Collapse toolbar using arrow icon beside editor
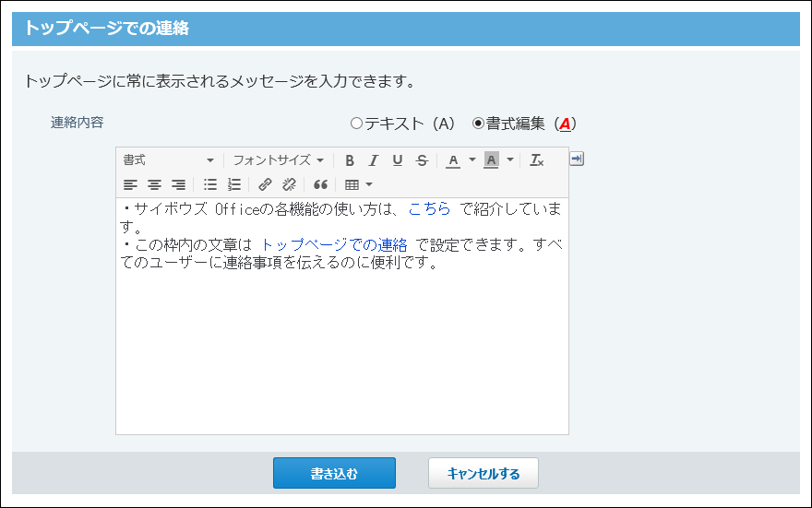Image resolution: width=812 pixels, height=508 pixels. 577,159
